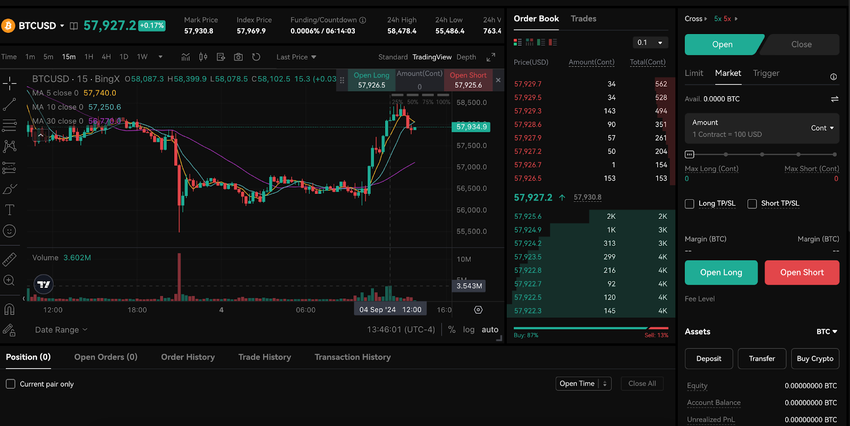Expand the chart to fullscreen
The width and height of the screenshot is (850, 426).
click(x=491, y=57)
